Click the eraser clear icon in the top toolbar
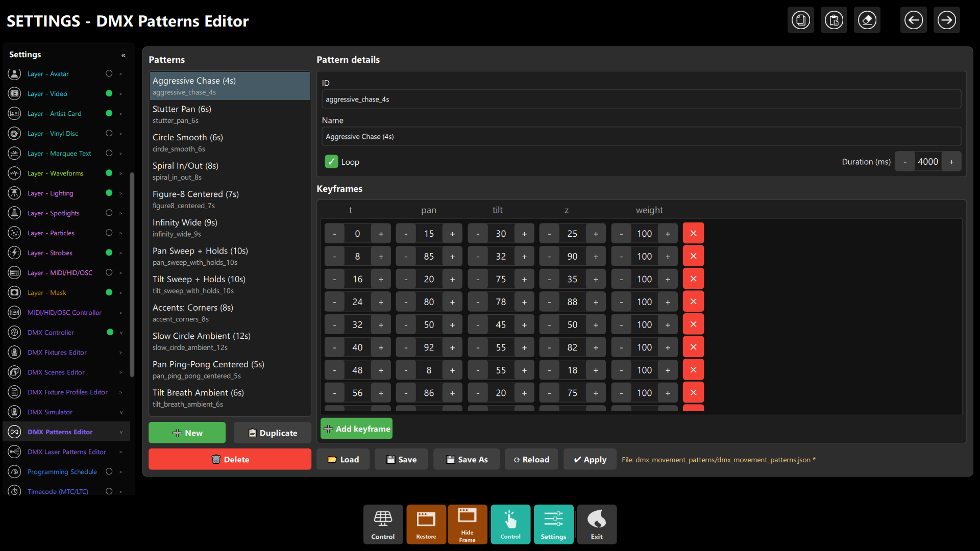 click(867, 20)
